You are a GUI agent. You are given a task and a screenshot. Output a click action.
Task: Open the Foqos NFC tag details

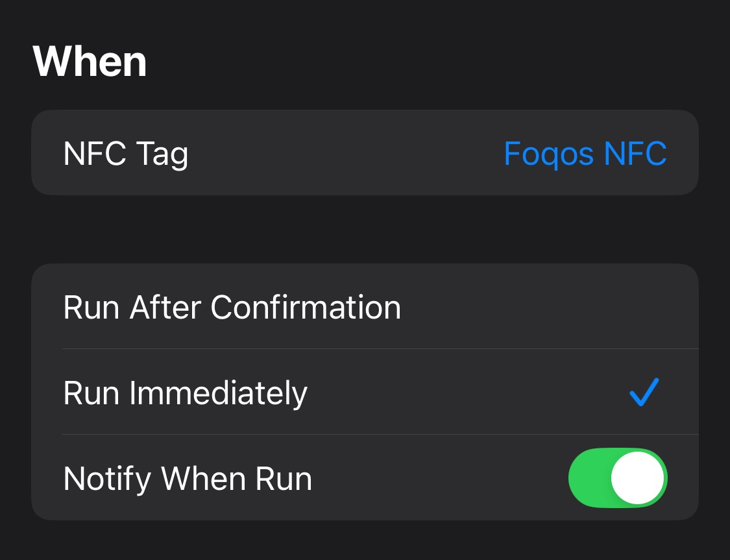click(x=585, y=152)
